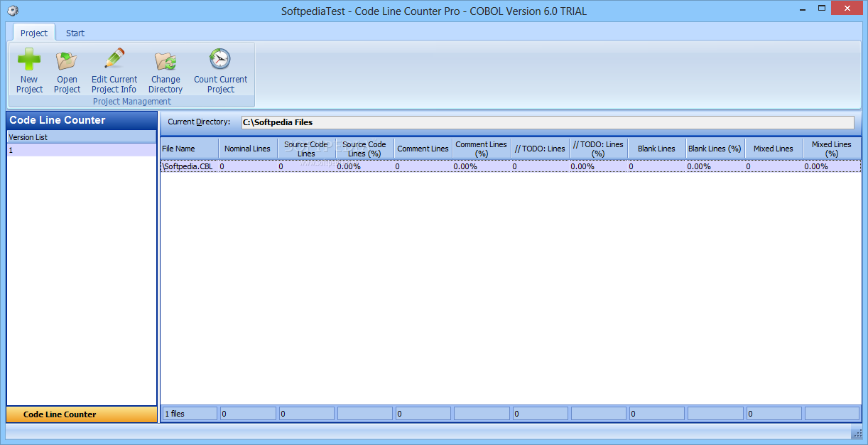Maximize the Code Line Counter Pro window
This screenshot has width=868, height=445.
pyautogui.click(x=821, y=8)
